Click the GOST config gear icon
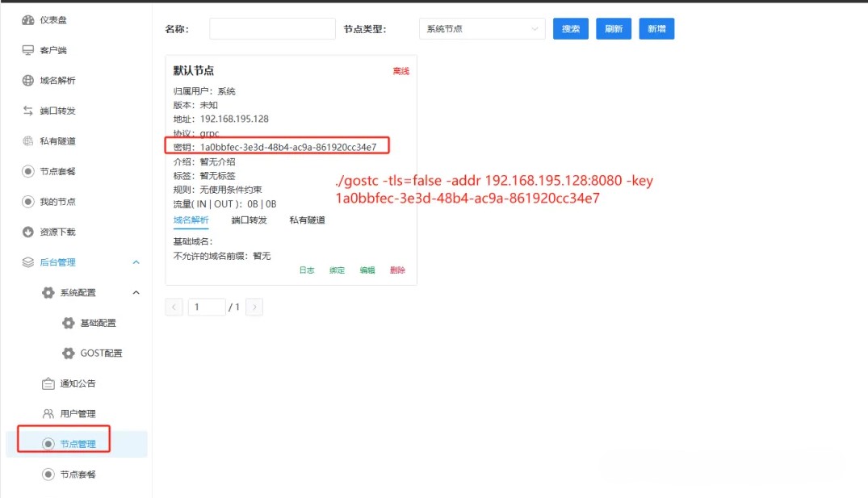This screenshot has width=868, height=498. [x=69, y=354]
